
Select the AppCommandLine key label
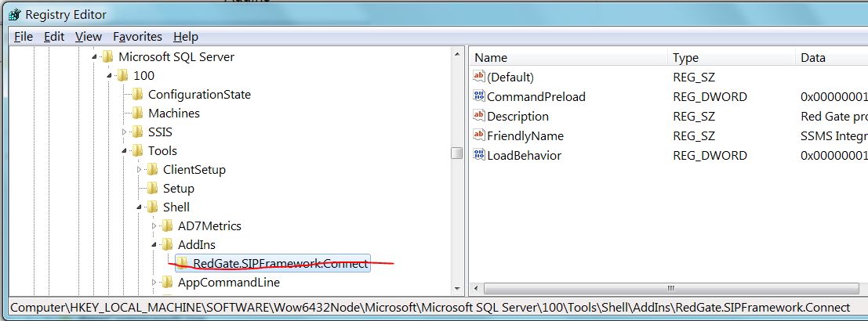pos(229,283)
